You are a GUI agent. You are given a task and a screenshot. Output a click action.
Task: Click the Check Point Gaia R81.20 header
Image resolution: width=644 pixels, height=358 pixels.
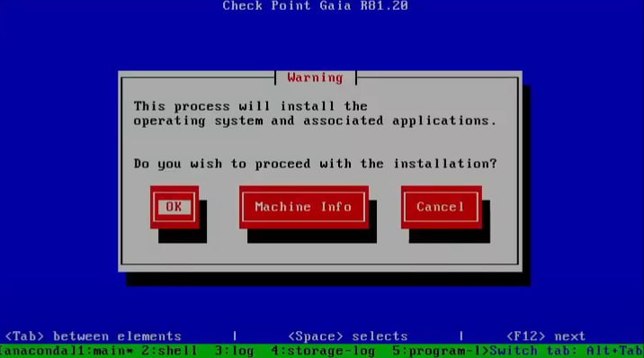coord(315,5)
